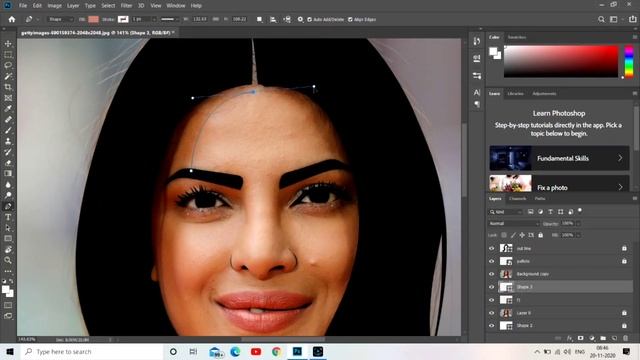The image size is (640, 360).
Task: Click the add layer mask icon
Action: tap(580, 338)
